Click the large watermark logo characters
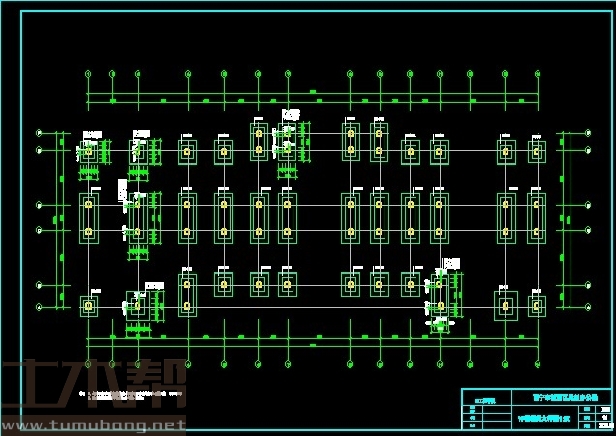 [95, 387]
